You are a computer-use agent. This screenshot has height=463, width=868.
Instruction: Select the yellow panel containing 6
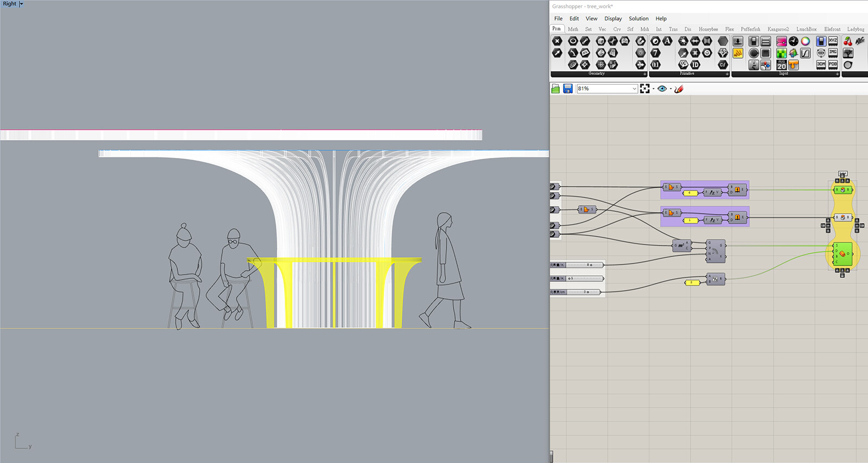690,193
